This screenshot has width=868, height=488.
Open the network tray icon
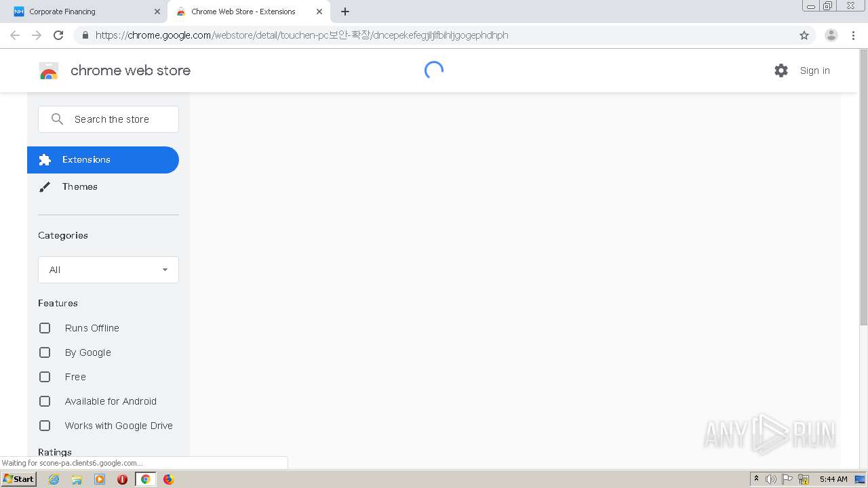point(804,479)
